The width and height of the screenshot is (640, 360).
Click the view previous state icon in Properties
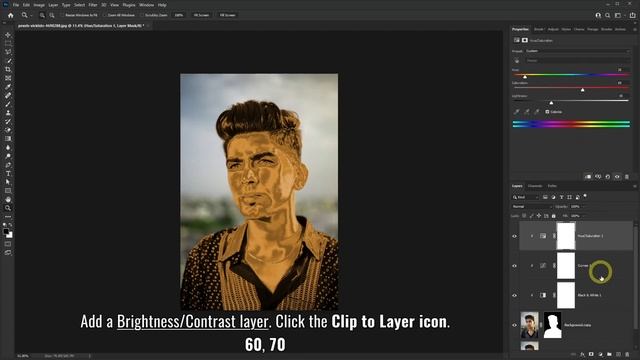coord(598,177)
